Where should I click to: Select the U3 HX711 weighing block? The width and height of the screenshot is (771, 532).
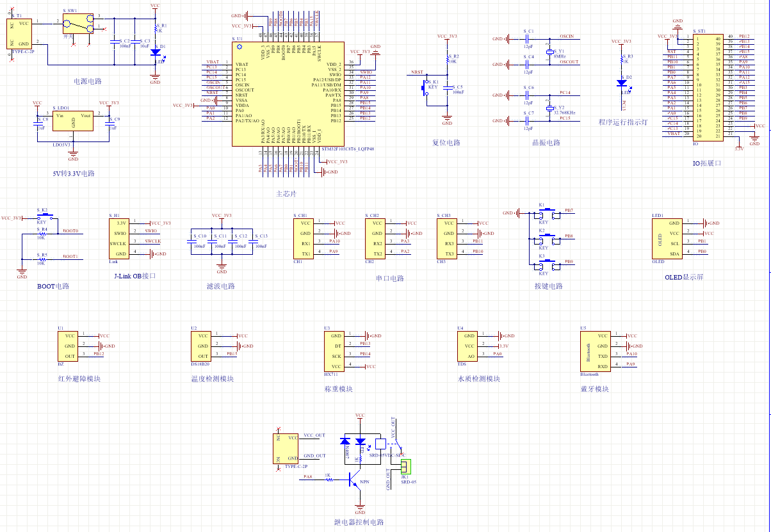336,351
